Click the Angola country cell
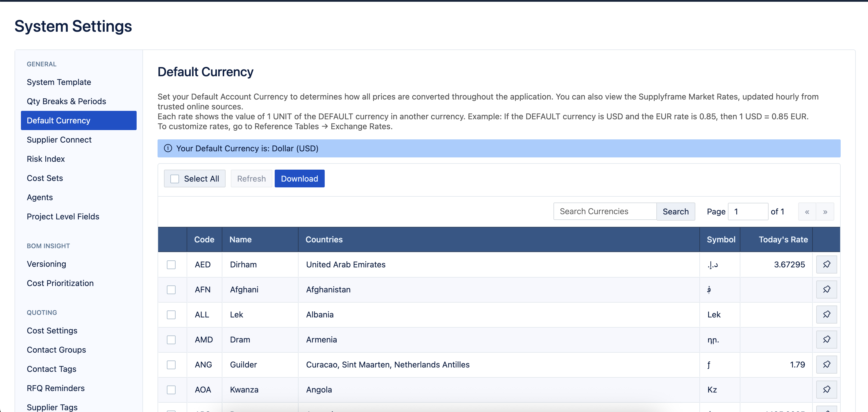Screen dimensions: 868x412 point(499,390)
